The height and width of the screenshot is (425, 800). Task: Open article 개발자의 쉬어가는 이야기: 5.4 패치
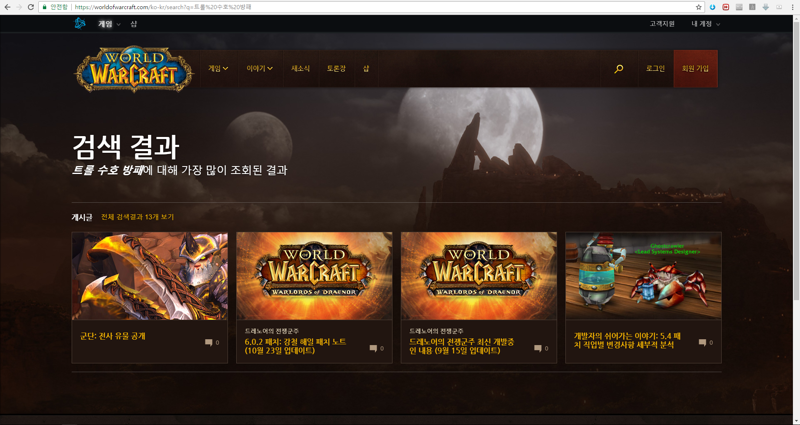click(x=627, y=340)
